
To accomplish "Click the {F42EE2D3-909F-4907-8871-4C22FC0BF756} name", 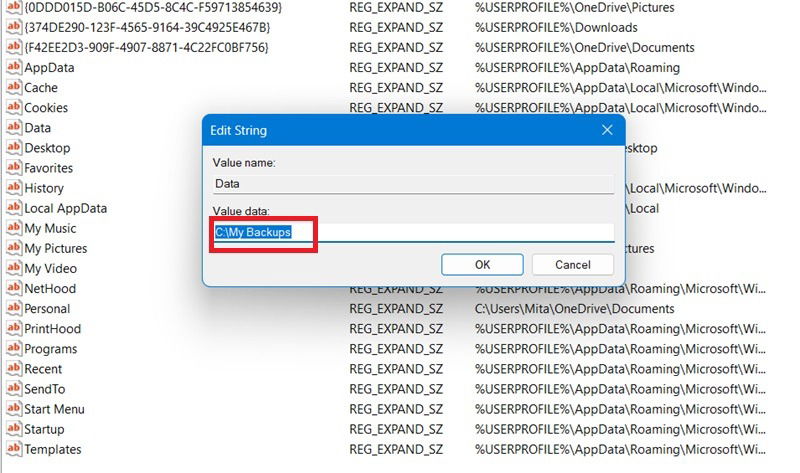I will tap(146, 47).
